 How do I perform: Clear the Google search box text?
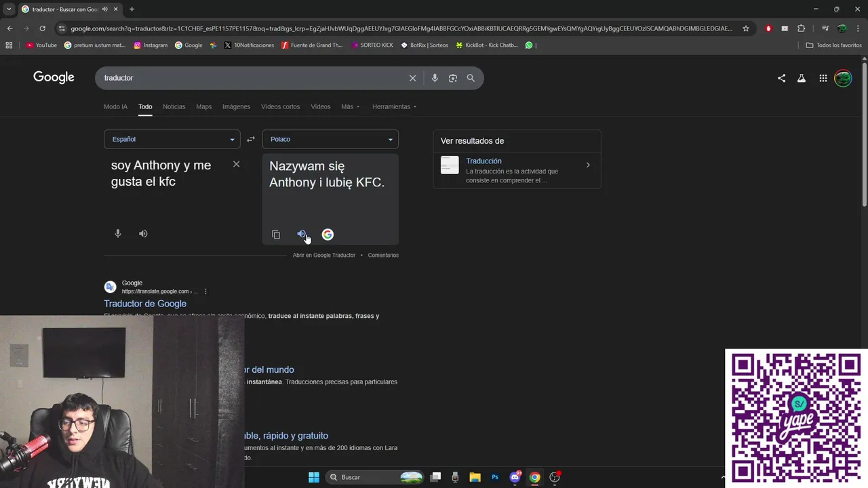click(412, 78)
